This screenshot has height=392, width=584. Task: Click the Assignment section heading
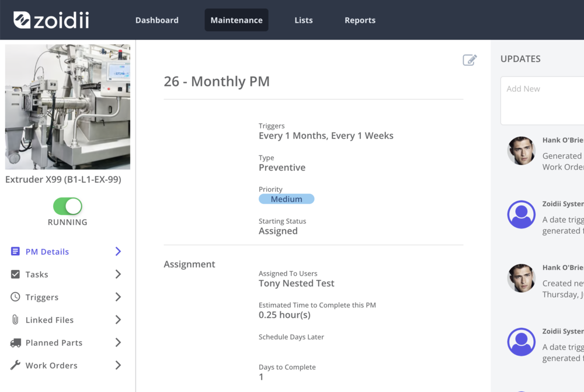pyautogui.click(x=189, y=264)
